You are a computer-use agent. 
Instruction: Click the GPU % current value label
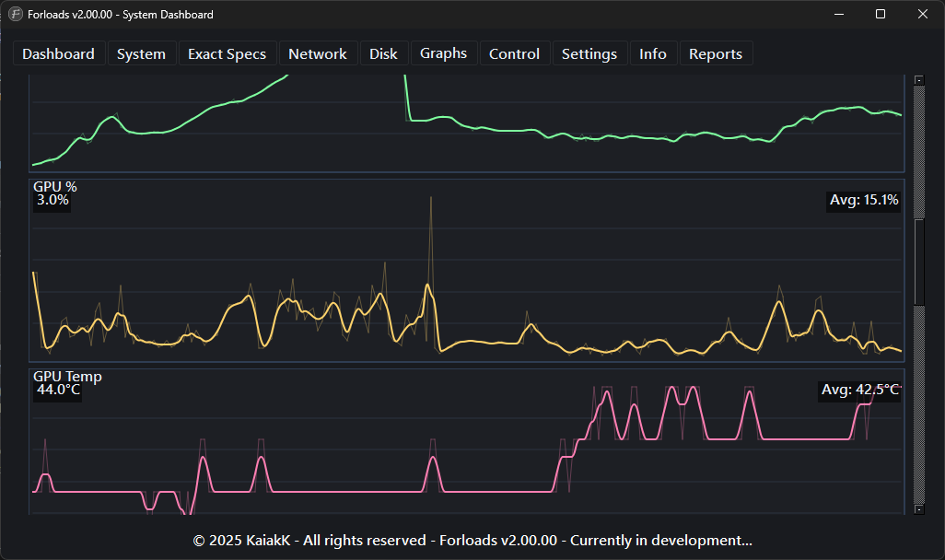coord(52,200)
